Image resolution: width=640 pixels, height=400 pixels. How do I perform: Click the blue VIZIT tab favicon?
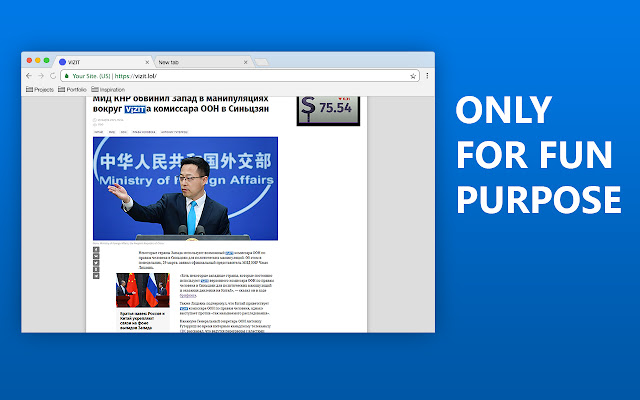click(x=62, y=62)
